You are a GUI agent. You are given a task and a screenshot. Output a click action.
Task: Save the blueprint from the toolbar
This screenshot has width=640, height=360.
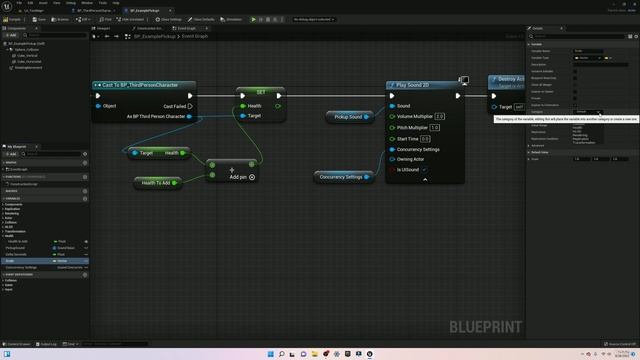[x=39, y=19]
